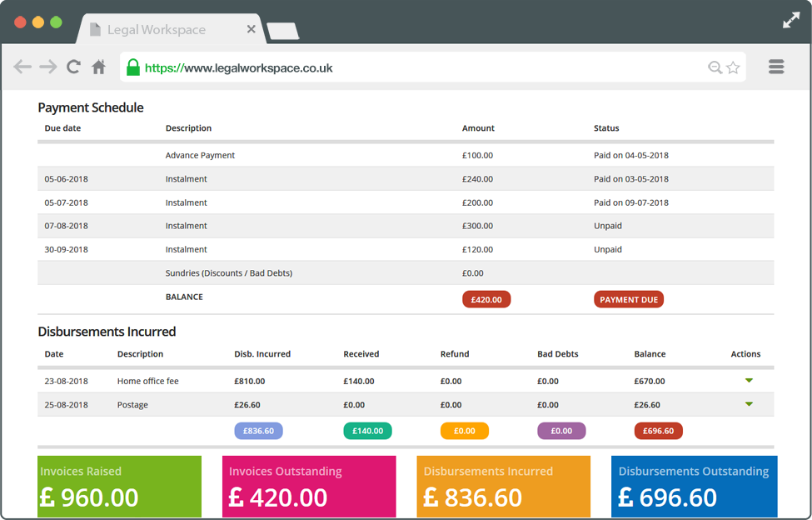
Task: Expand actions for Home office fee row
Action: 749,381
